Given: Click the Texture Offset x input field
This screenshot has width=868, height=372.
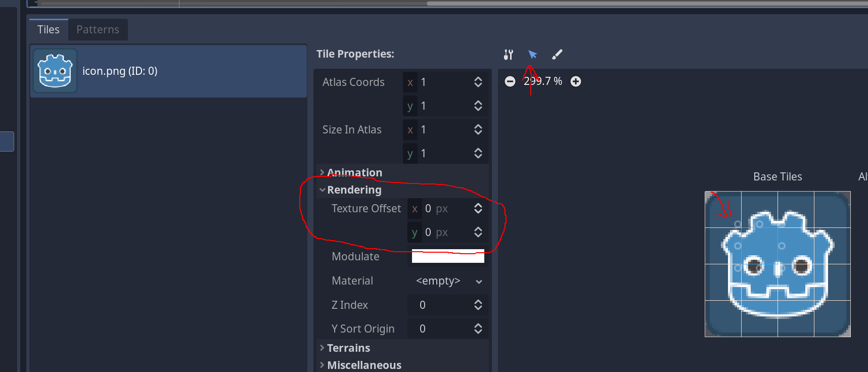Looking at the screenshot, I should pyautogui.click(x=445, y=208).
